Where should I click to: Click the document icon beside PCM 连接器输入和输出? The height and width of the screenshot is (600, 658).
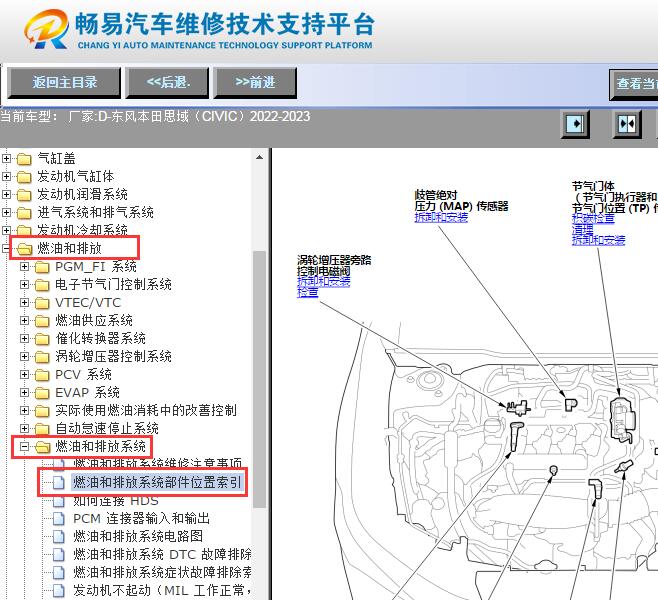[x=59, y=519]
